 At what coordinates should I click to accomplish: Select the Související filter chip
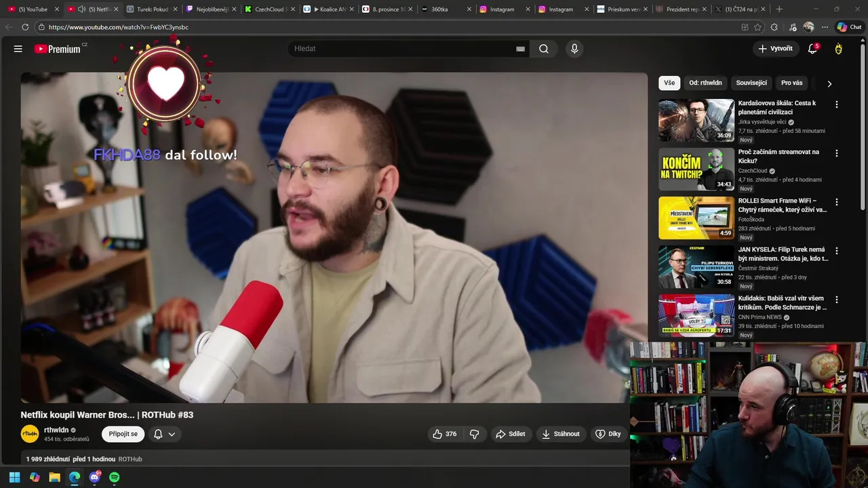[x=751, y=83]
